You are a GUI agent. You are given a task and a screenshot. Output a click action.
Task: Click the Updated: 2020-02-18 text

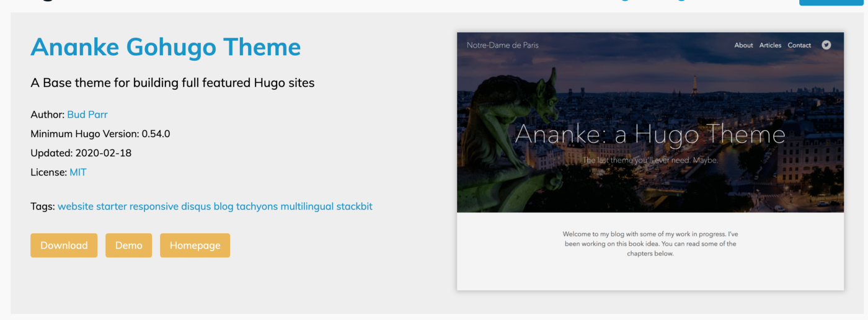point(81,153)
